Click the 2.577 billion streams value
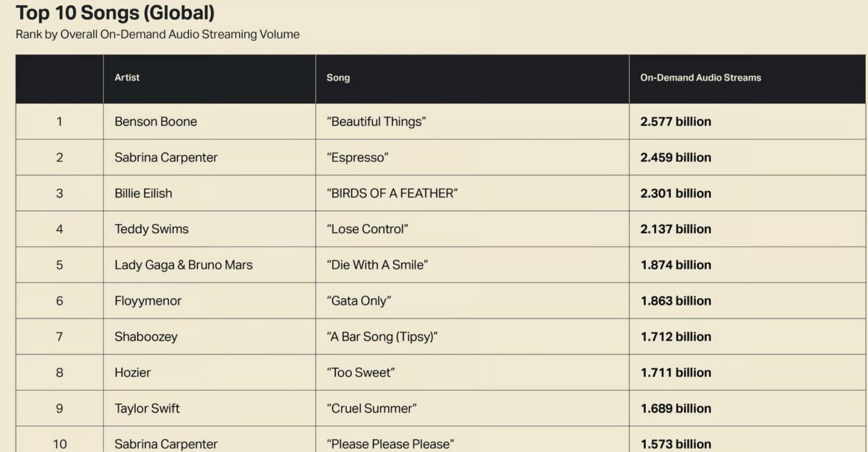868x452 pixels. [675, 122]
